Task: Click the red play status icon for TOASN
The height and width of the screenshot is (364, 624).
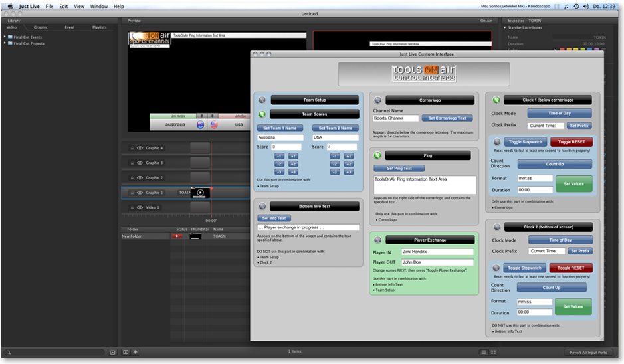Action: [177, 236]
